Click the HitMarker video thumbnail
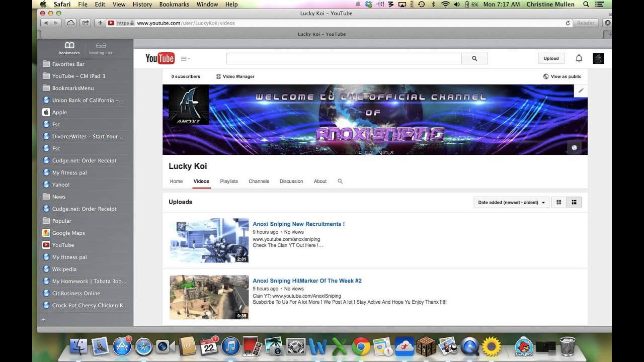The image size is (644, 362). 209,297
